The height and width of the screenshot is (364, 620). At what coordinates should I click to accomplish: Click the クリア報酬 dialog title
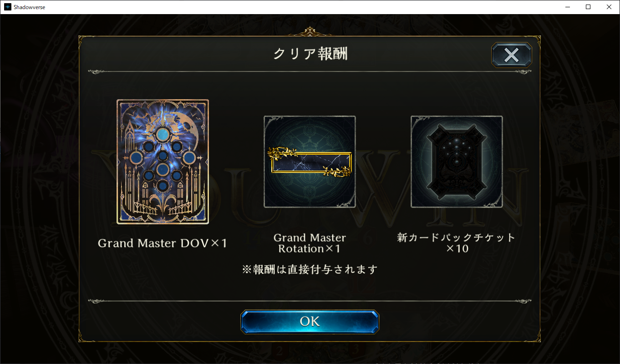tap(310, 54)
